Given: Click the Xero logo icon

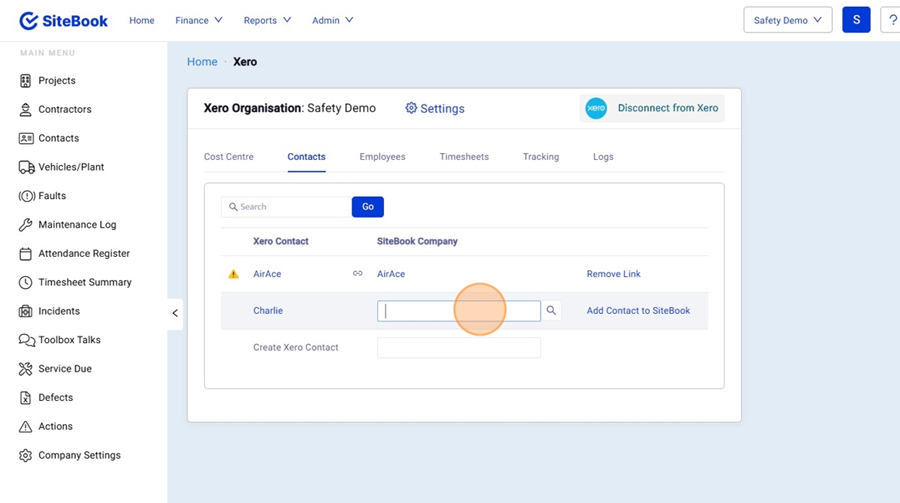Looking at the screenshot, I should click(596, 108).
